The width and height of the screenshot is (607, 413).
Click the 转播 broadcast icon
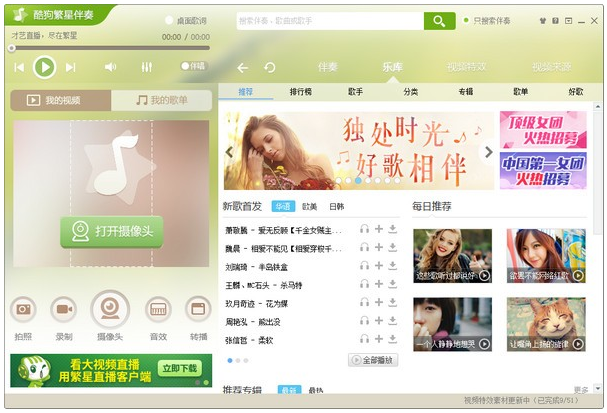198,309
